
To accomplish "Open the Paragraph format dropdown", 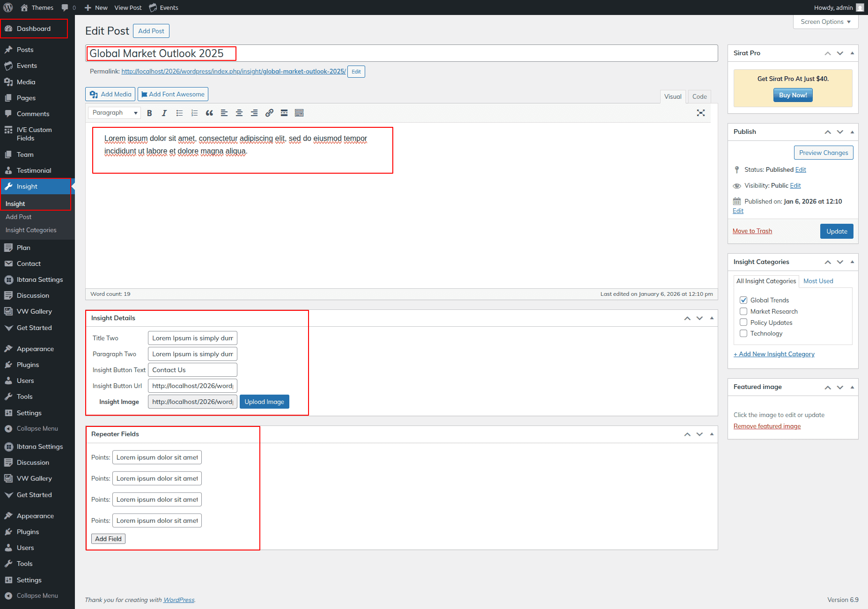I will tap(115, 113).
